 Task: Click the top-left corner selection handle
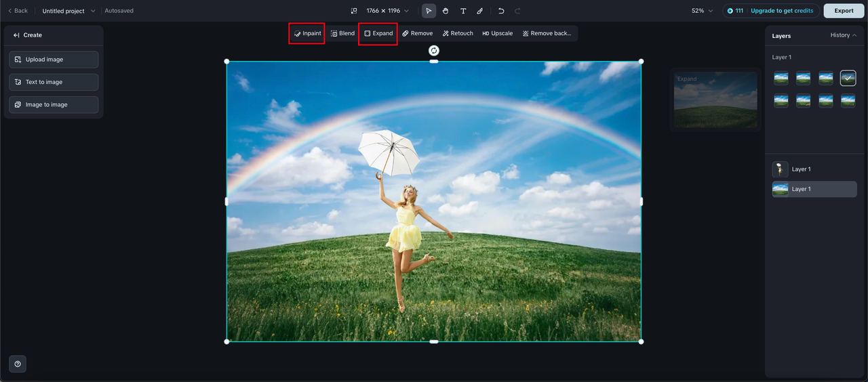tap(226, 62)
